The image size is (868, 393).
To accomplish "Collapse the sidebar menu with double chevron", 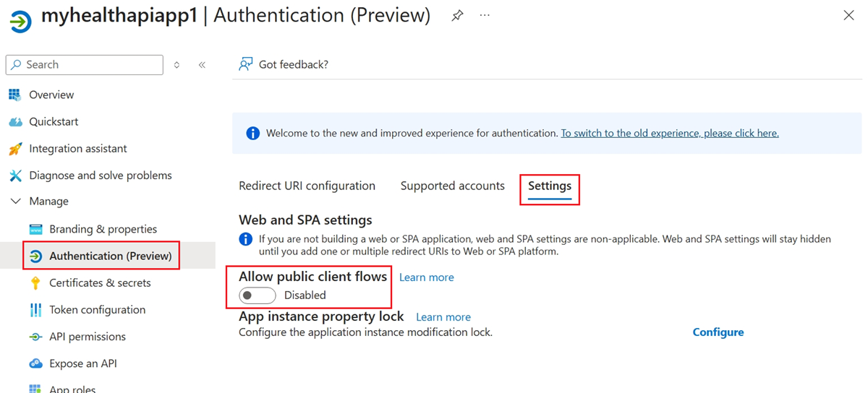I will click(x=202, y=65).
